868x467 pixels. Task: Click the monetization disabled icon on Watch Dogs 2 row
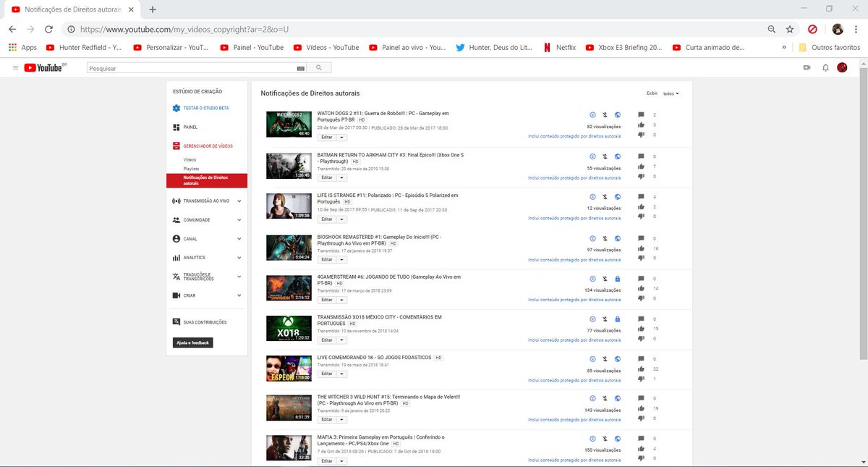tap(605, 115)
